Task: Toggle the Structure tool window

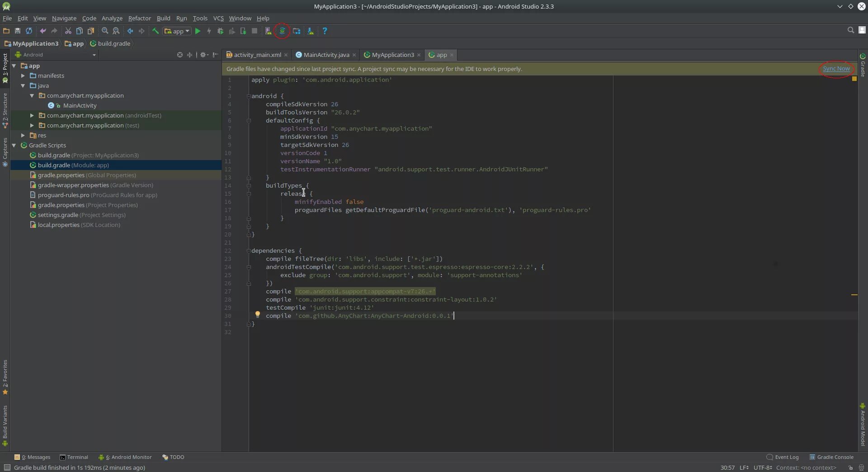Action: point(5,111)
